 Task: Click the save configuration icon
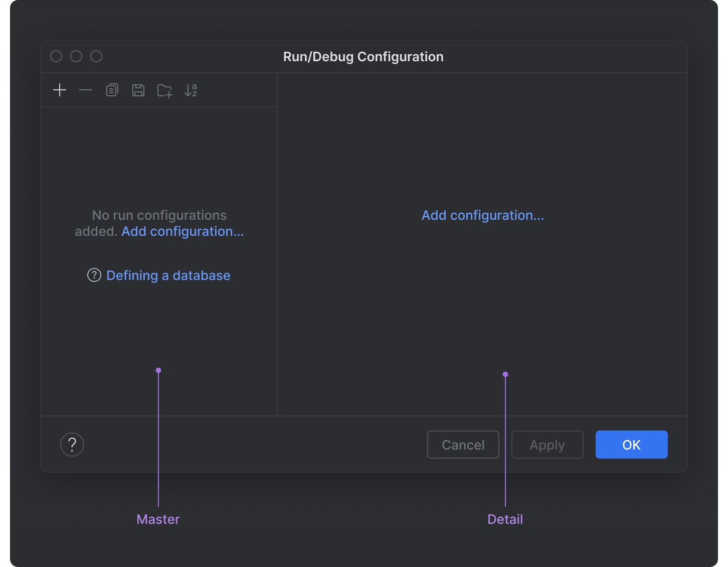(x=138, y=90)
